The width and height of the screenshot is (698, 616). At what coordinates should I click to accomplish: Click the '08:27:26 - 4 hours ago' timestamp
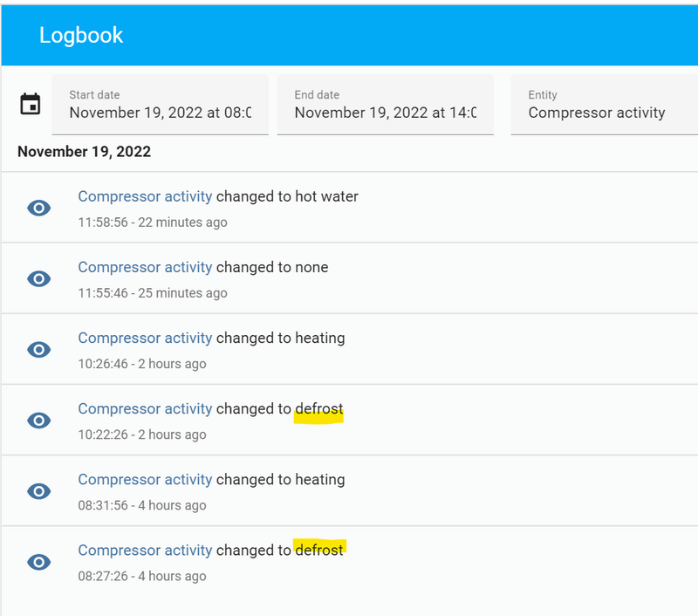tap(142, 576)
